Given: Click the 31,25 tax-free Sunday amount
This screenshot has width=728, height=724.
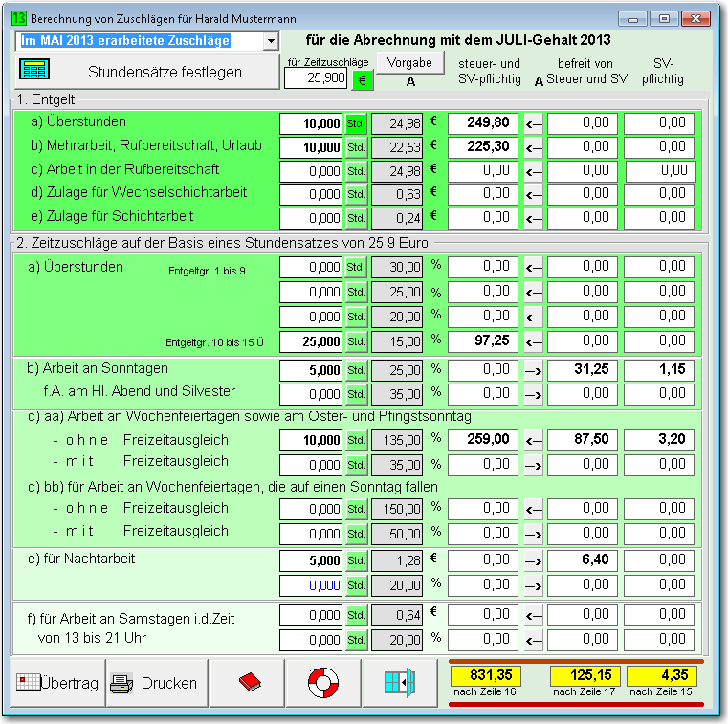Looking at the screenshot, I should tap(583, 370).
